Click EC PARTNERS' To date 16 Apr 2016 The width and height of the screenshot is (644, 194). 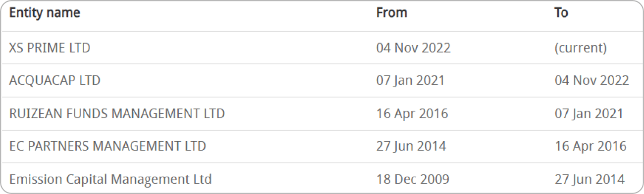(590, 146)
